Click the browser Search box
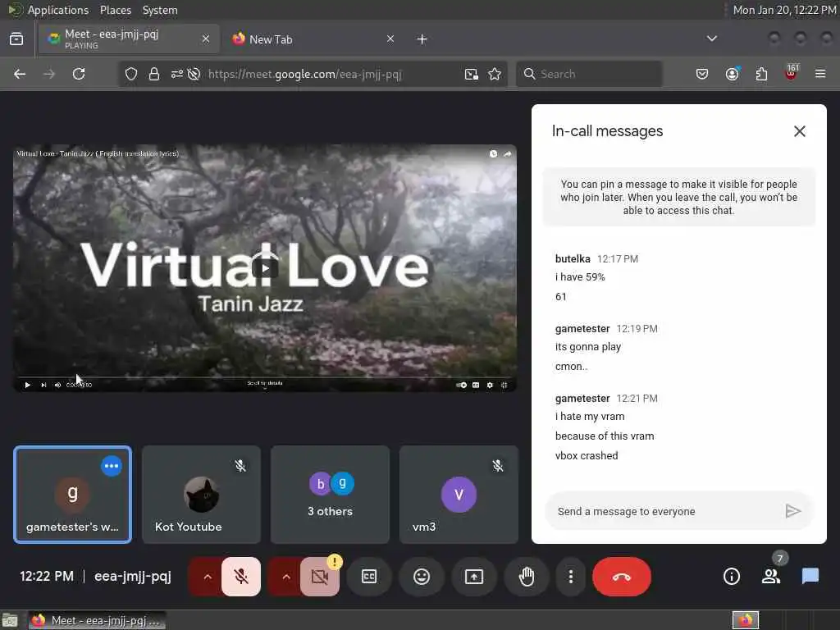Image resolution: width=840 pixels, height=630 pixels. (x=589, y=74)
